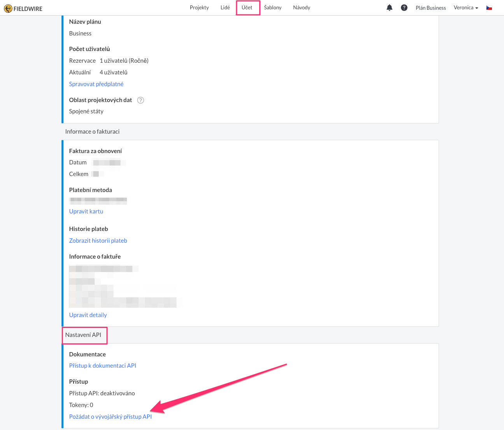Open Přístup k dokumentaci API link

point(103,366)
